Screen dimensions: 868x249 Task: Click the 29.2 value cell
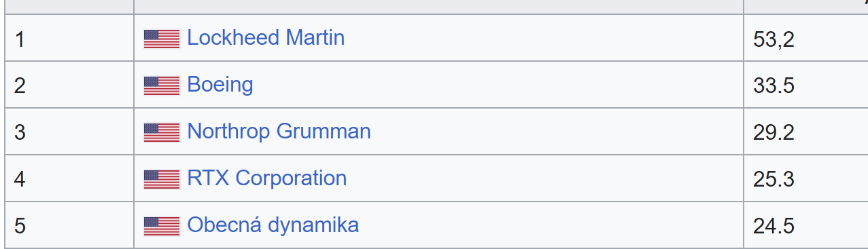point(806,132)
